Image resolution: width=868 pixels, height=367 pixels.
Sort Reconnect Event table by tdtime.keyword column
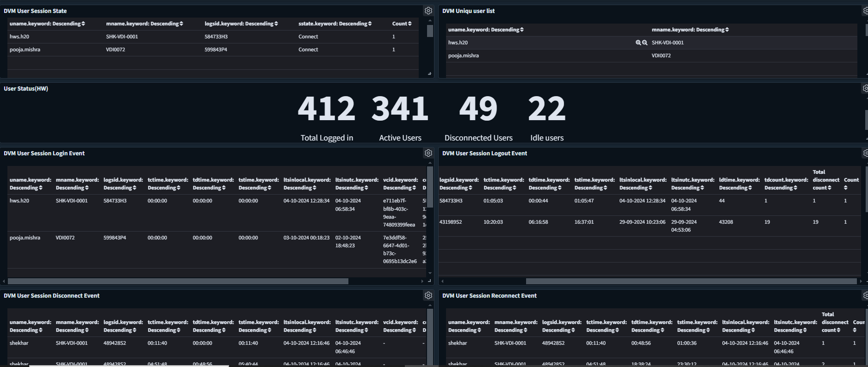point(651,326)
